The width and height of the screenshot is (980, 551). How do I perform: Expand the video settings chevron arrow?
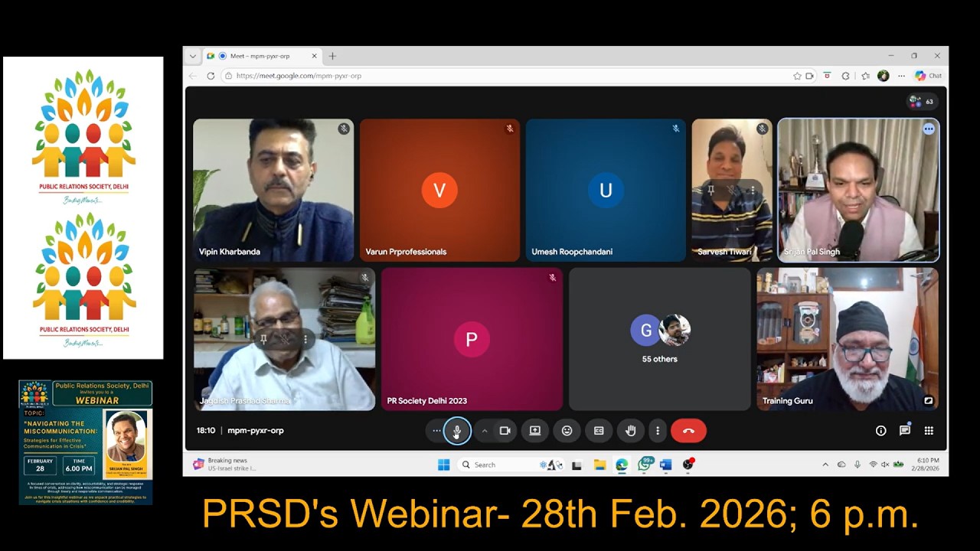coord(484,431)
